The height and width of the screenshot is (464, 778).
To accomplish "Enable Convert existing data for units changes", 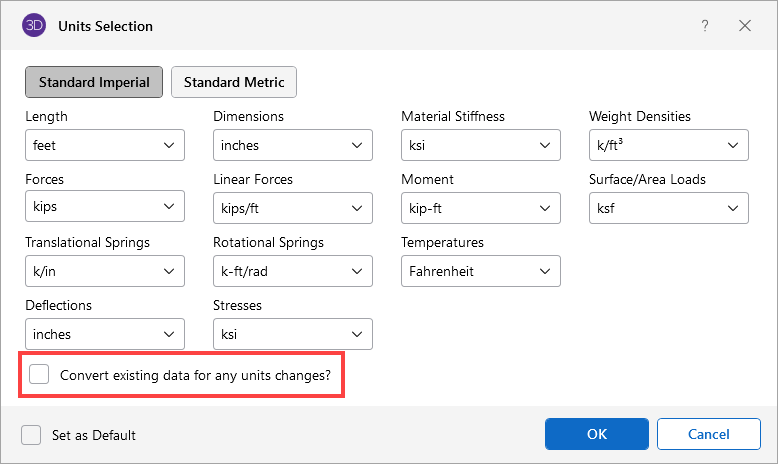I will pos(39,375).
